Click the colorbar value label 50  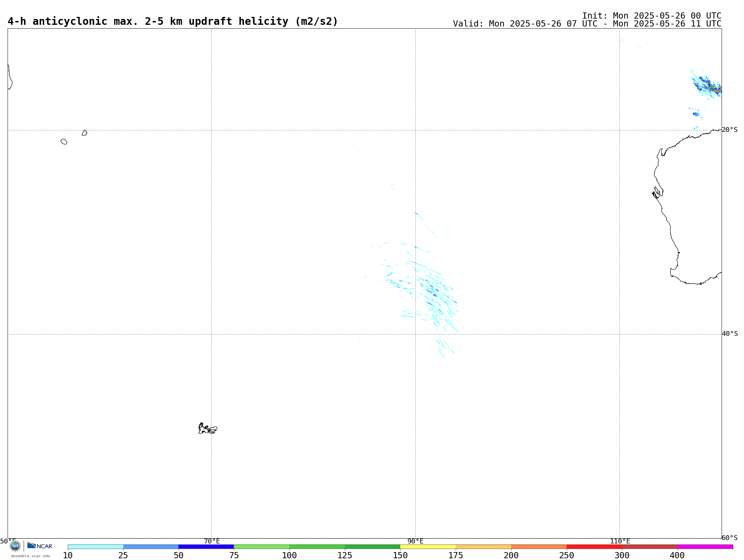[179, 555]
